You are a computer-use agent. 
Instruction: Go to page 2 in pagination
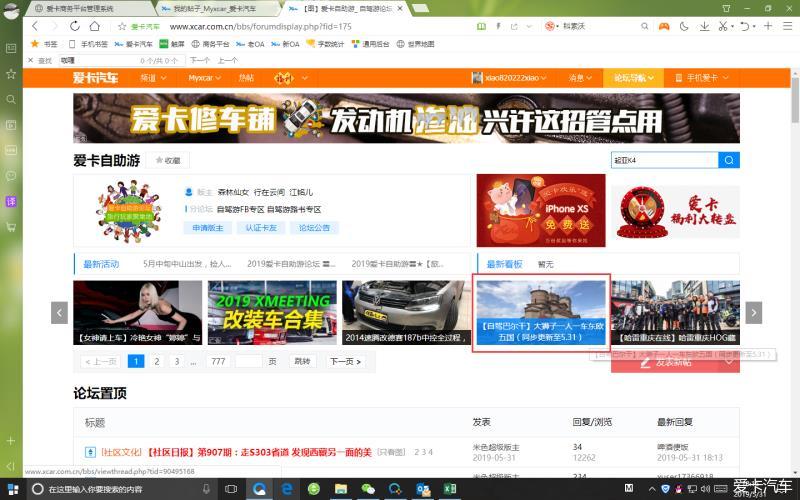click(157, 361)
